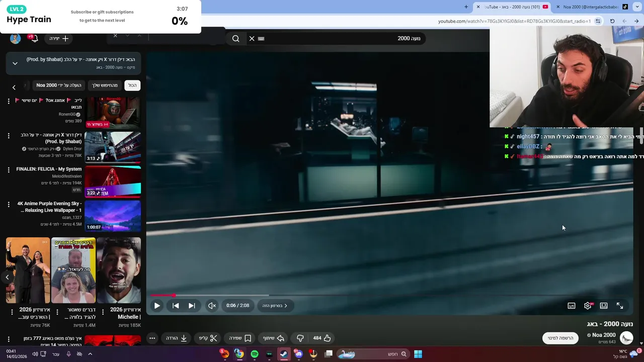The height and width of the screenshot is (362, 644).
Task: Subscribe to Noa 2000 channel
Action: tap(560, 338)
